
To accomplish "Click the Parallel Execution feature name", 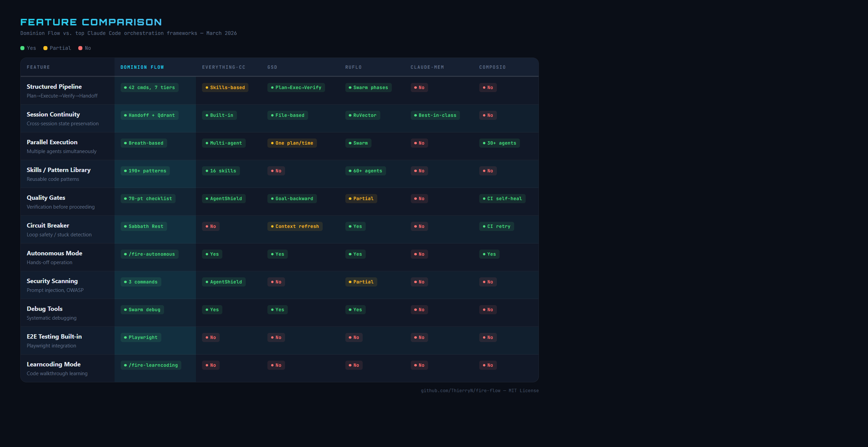I will [x=52, y=142].
